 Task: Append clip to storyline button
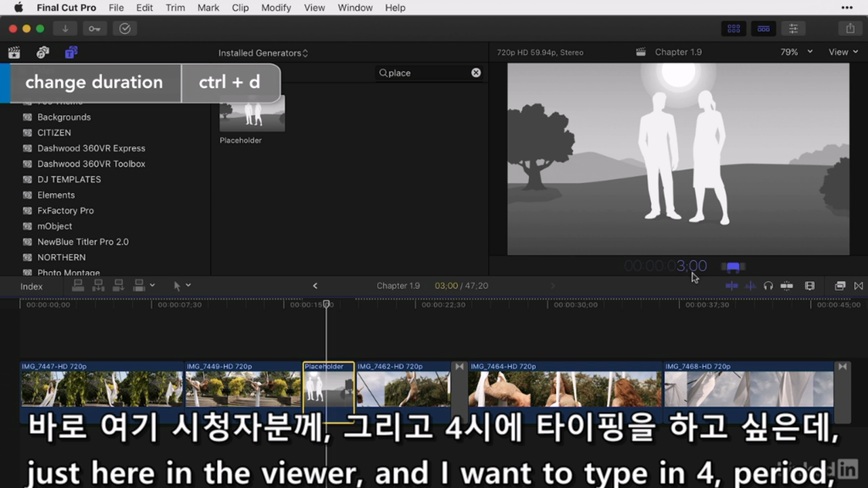pyautogui.click(x=119, y=286)
